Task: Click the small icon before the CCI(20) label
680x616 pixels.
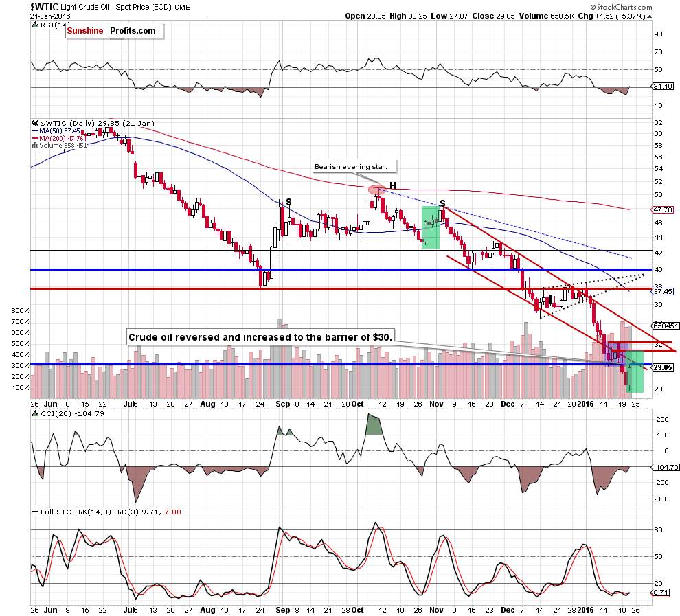Action: coord(36,413)
